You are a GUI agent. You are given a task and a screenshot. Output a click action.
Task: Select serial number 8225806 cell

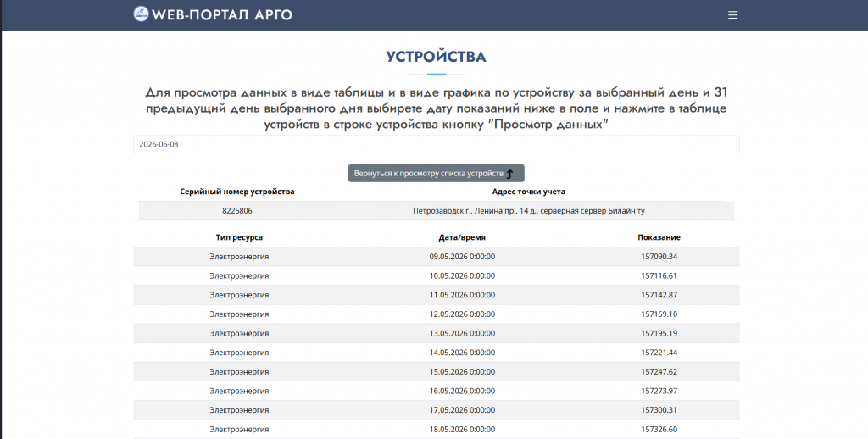[x=237, y=210]
